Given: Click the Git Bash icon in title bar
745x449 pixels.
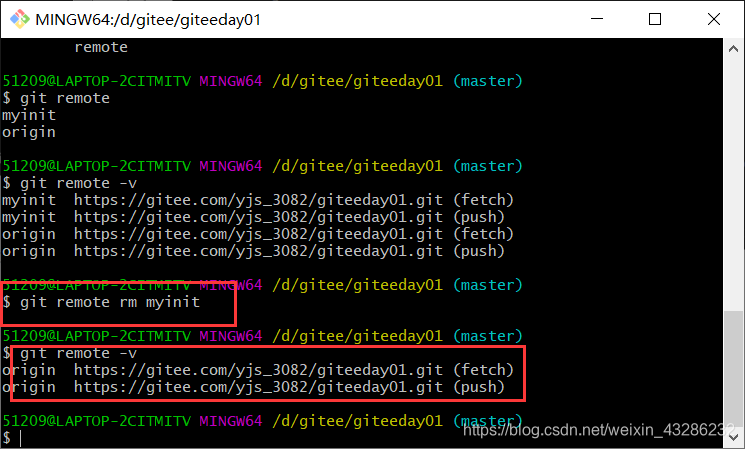Looking at the screenshot, I should point(19,19).
